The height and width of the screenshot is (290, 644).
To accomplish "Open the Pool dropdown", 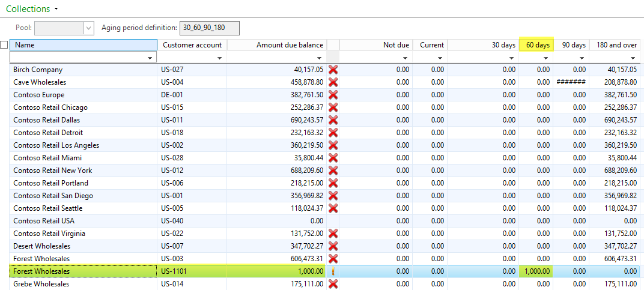I will 89,28.
